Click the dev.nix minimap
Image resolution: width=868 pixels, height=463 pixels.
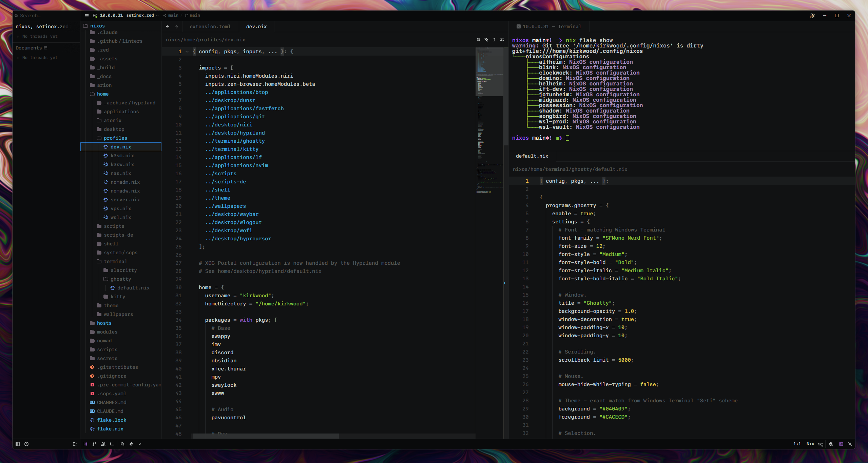tap(489, 120)
